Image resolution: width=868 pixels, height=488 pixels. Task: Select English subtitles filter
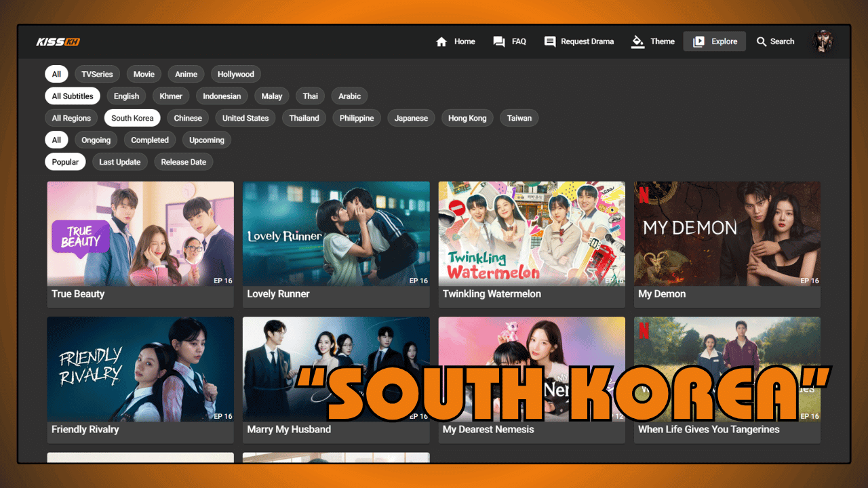pos(126,96)
